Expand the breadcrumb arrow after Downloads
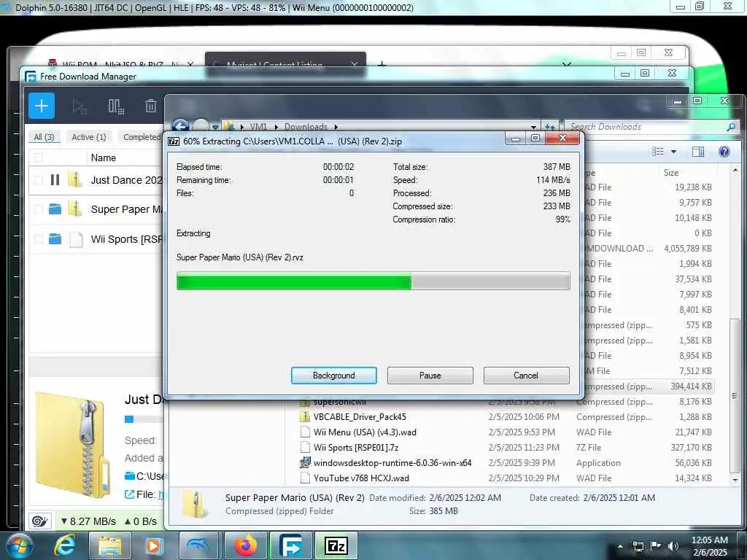Viewport: 747px width, 560px height. tap(336, 127)
